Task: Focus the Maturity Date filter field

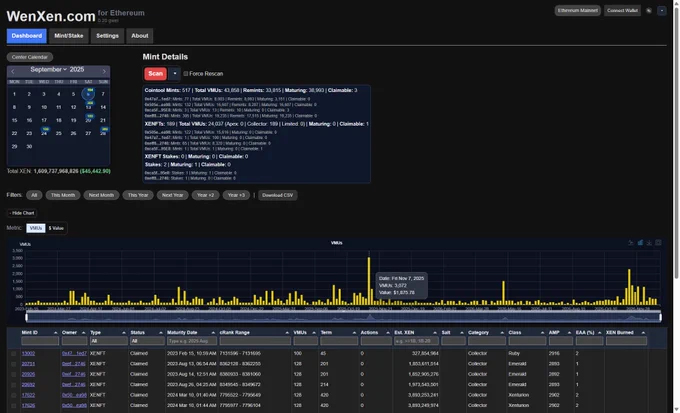Action: click(191, 341)
